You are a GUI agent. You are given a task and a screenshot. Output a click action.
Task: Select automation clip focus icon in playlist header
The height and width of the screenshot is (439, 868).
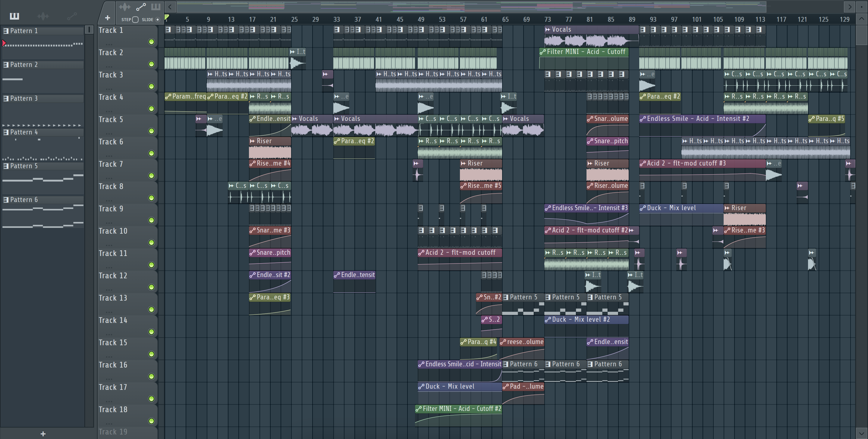(x=141, y=7)
